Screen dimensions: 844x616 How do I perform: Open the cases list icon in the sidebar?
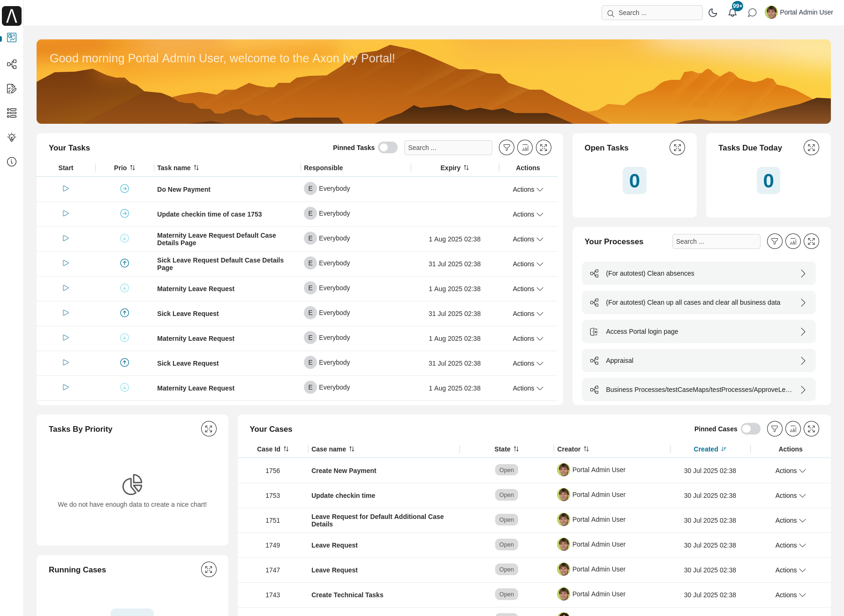[x=12, y=113]
